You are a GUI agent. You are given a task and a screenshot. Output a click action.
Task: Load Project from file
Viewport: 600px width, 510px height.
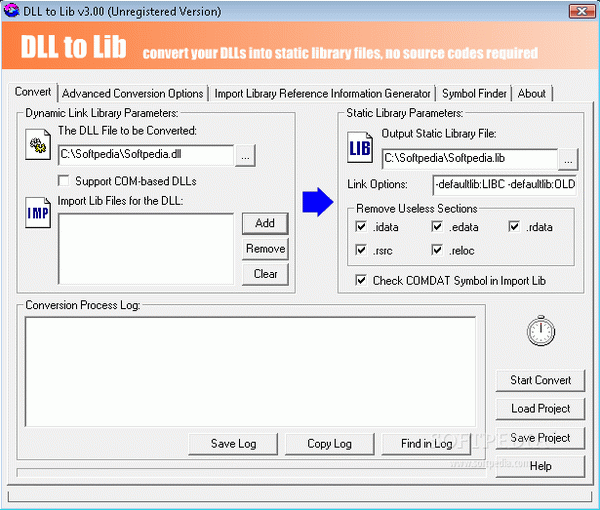(540, 409)
